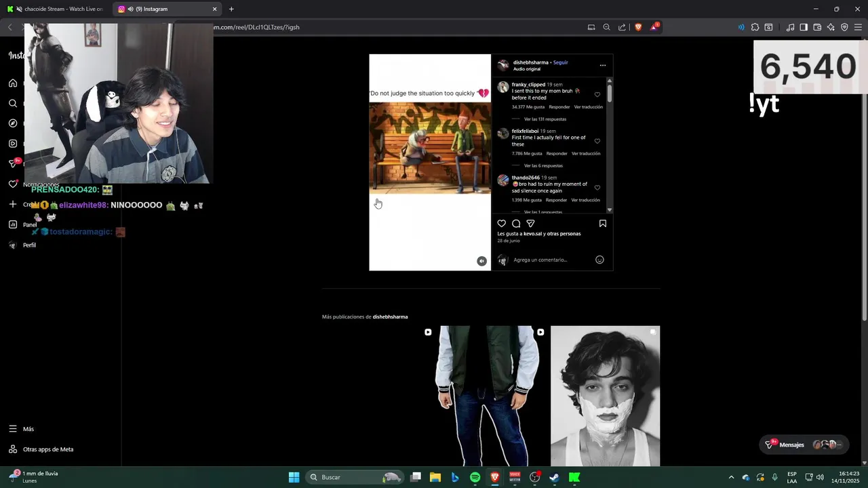Reply to thando2646's comment
The image size is (868, 488).
tap(556, 200)
